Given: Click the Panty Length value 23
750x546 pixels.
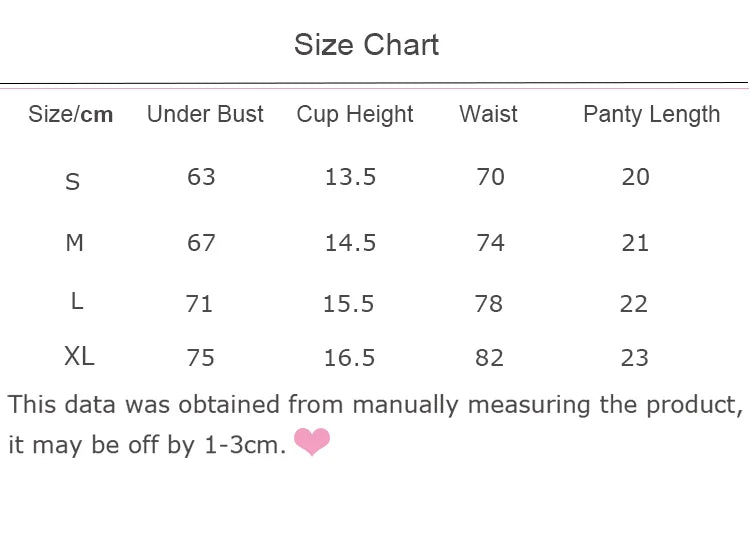Looking at the screenshot, I should [x=635, y=358].
